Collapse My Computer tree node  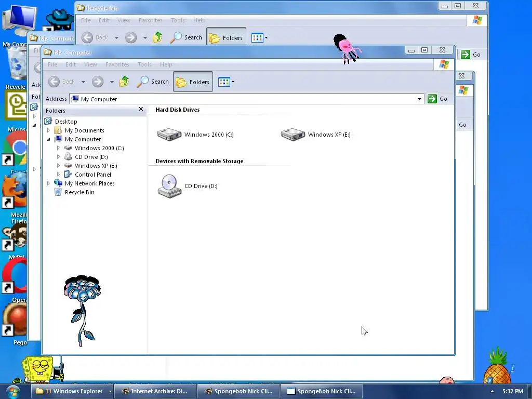(x=48, y=139)
